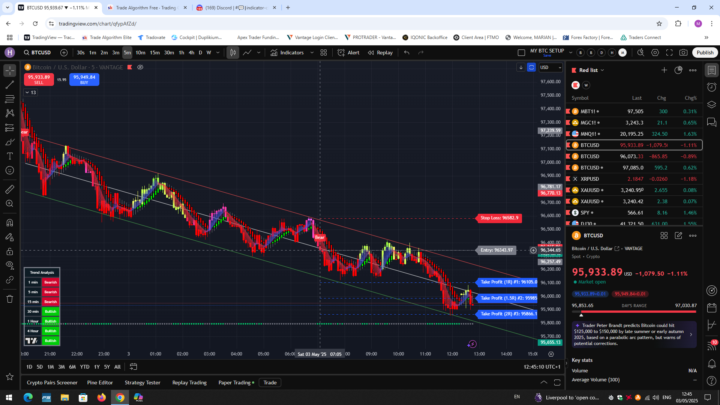The height and width of the screenshot is (405, 720).
Task: Select XRPUSD row in watchlist
Action: (634, 179)
